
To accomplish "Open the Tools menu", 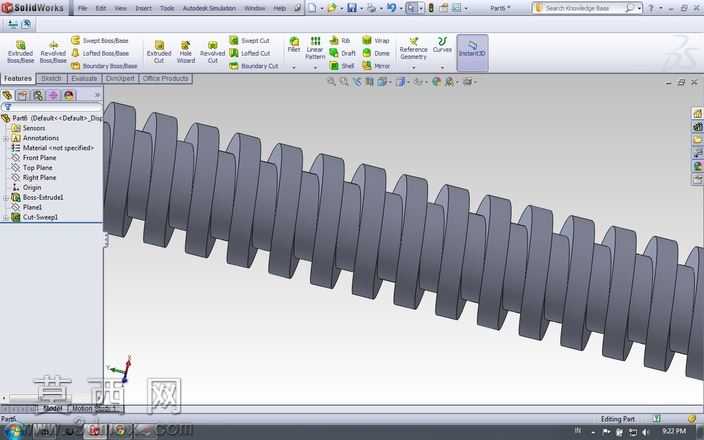I will [x=167, y=8].
